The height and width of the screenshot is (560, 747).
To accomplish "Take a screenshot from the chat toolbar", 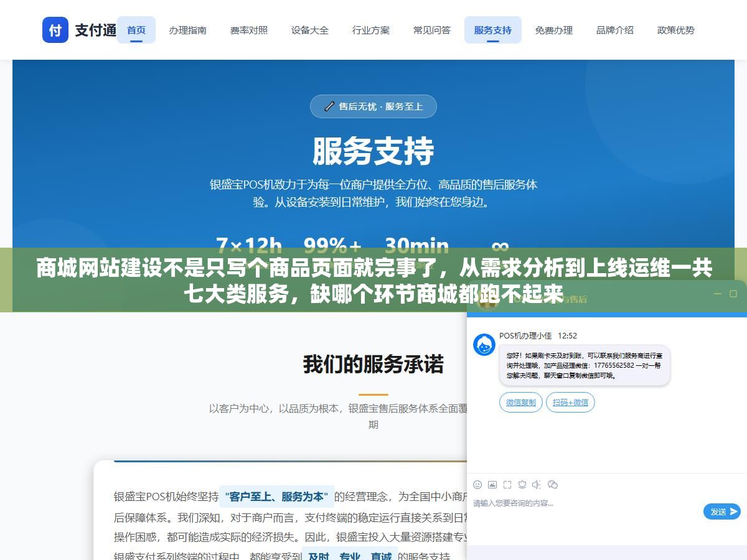I will click(507, 485).
